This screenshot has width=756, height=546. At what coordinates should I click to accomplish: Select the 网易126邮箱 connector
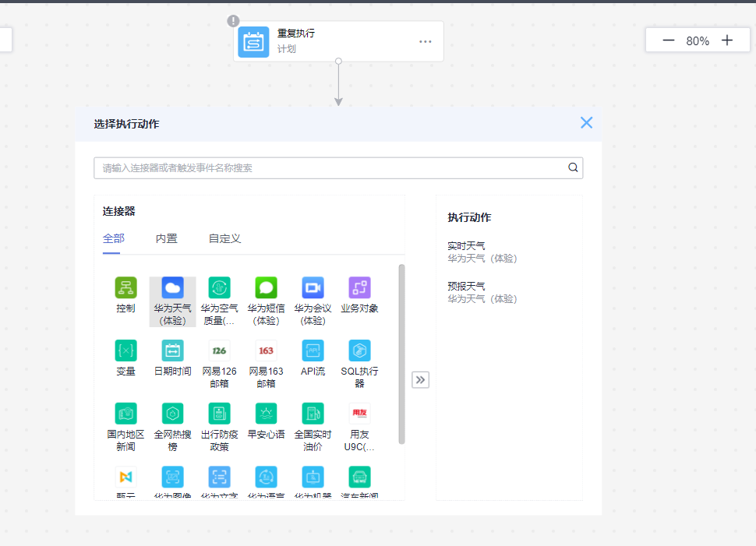point(219,365)
